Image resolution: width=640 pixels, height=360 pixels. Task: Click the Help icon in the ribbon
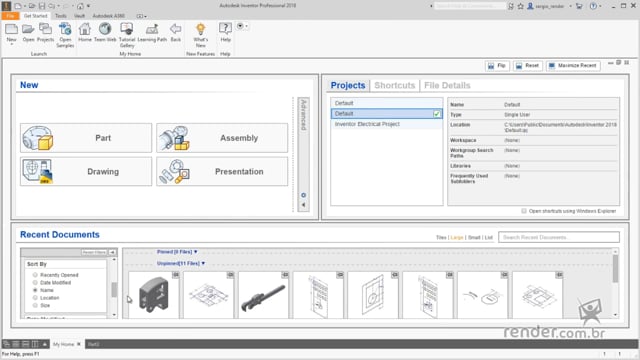tap(225, 29)
